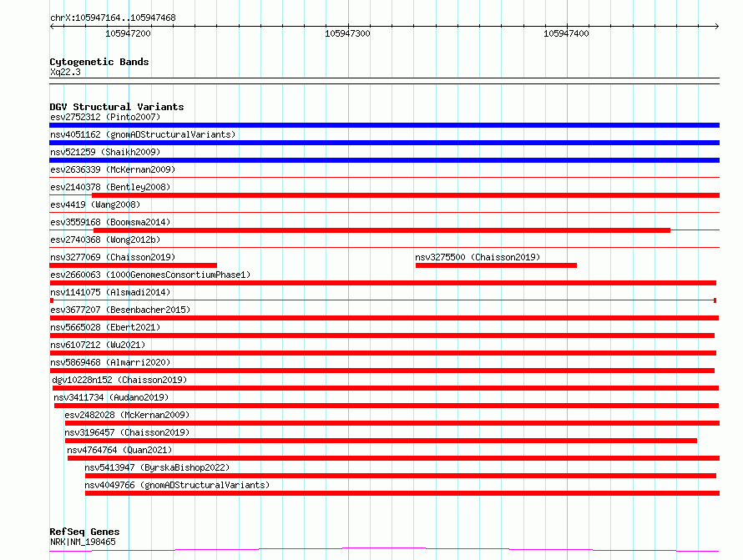Open variant nsv3277069 (Chaisson2019) label

(x=113, y=257)
